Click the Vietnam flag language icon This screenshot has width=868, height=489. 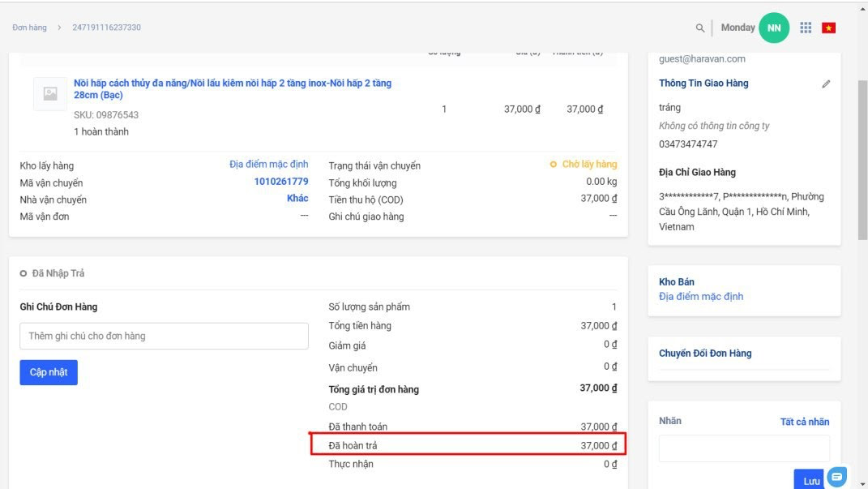828,28
